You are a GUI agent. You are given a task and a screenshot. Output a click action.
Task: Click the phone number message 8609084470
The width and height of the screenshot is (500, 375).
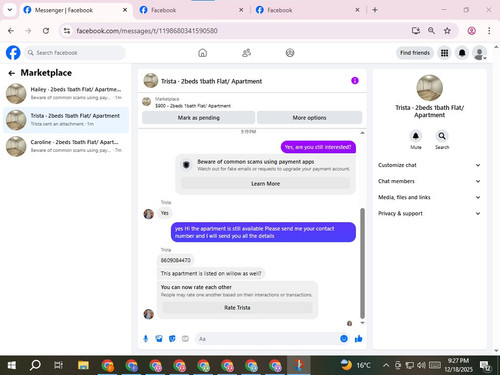176,260
